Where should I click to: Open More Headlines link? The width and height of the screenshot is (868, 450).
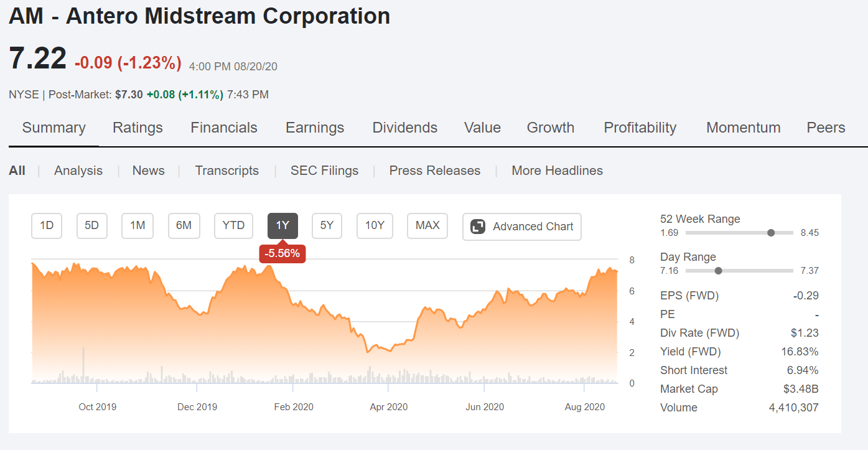coord(558,171)
